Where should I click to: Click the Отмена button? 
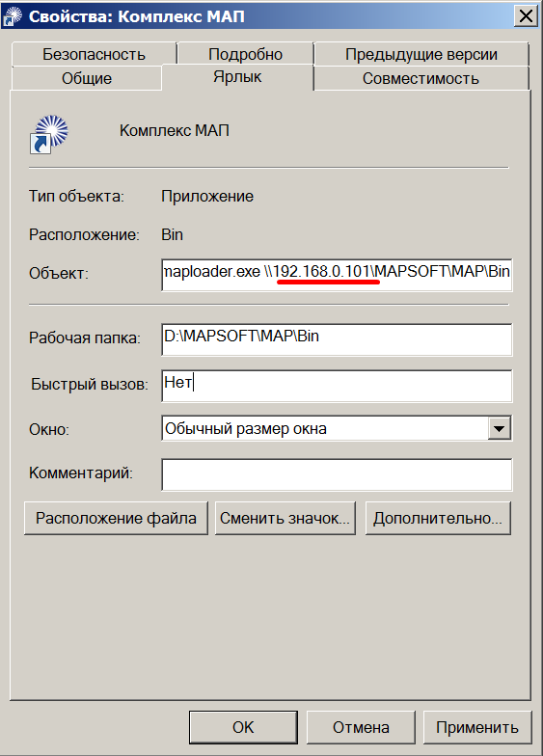[x=361, y=727]
